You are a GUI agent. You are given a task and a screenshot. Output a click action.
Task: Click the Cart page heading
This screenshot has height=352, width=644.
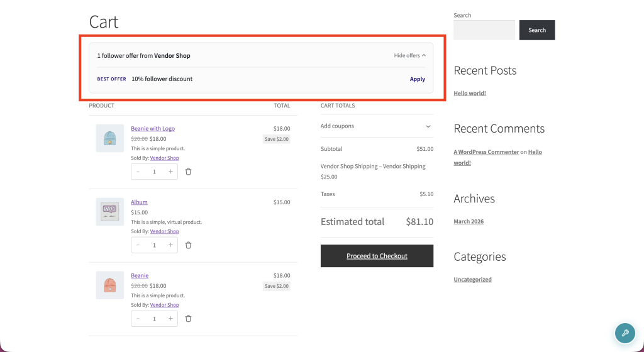104,22
